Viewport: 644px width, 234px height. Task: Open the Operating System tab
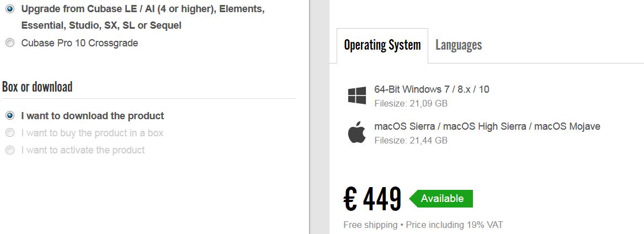382,46
